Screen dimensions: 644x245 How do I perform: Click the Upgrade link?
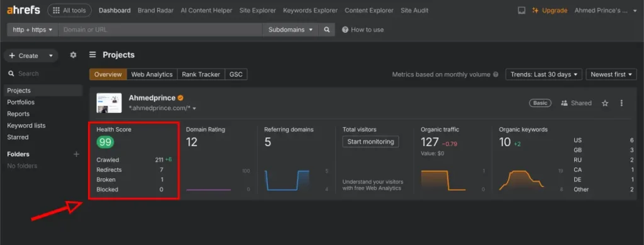click(550, 11)
